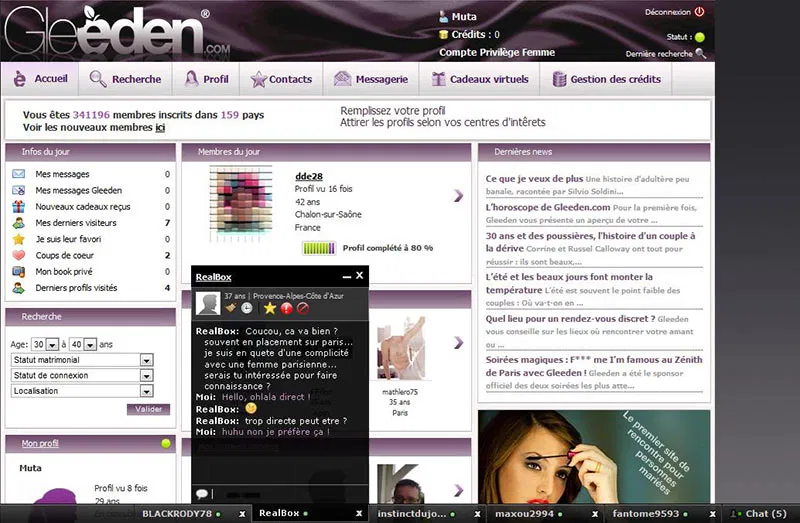Click RealBox avatar silhouette in chat
The width and height of the screenshot is (800, 523).
click(x=208, y=303)
